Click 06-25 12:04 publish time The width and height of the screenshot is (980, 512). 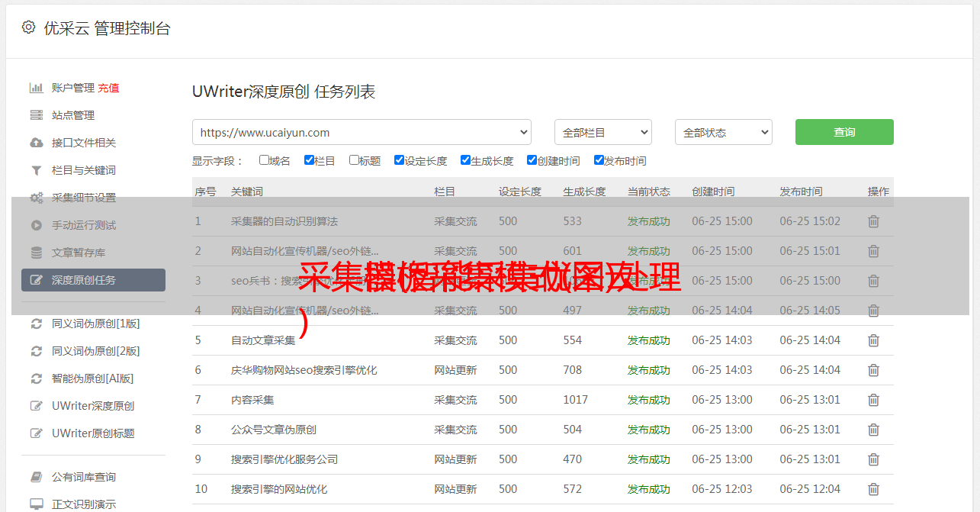coord(810,489)
